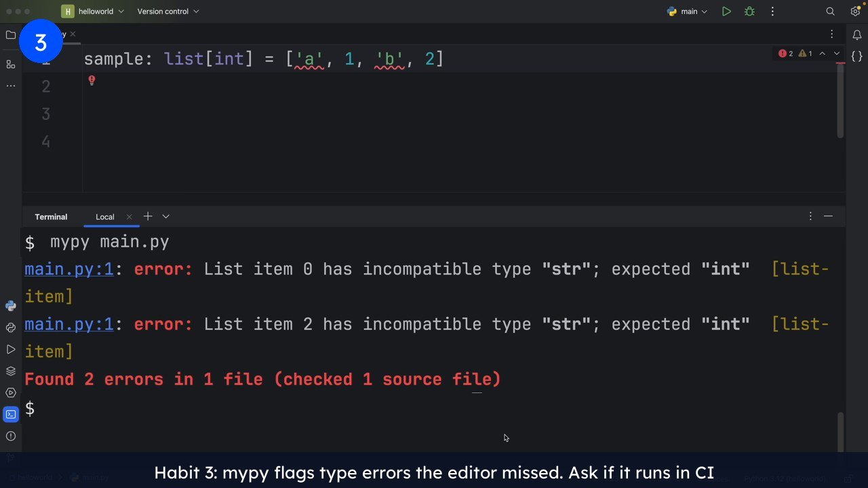Go to previous highlighted problem with up chevron

823,54
